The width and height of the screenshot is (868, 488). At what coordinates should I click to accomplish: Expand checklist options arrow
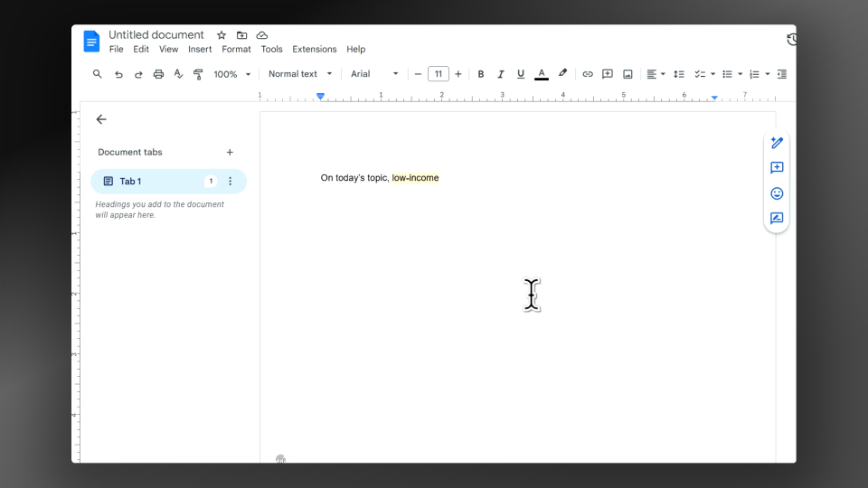click(x=713, y=74)
